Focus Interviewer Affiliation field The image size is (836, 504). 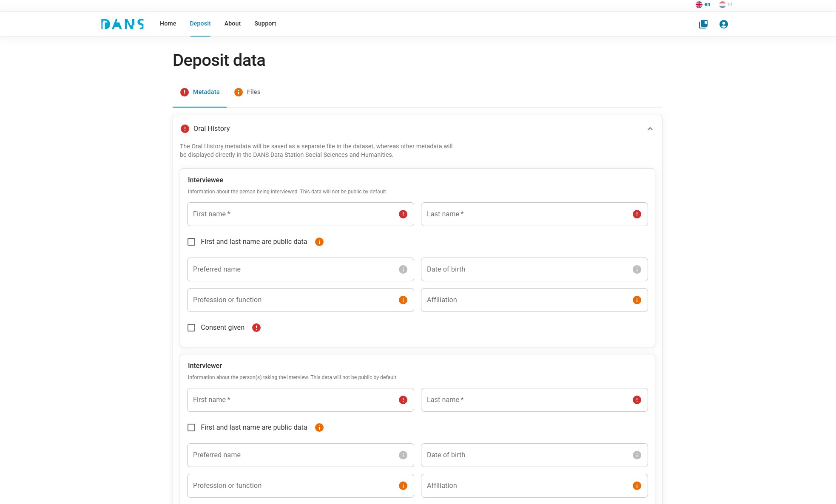534,486
